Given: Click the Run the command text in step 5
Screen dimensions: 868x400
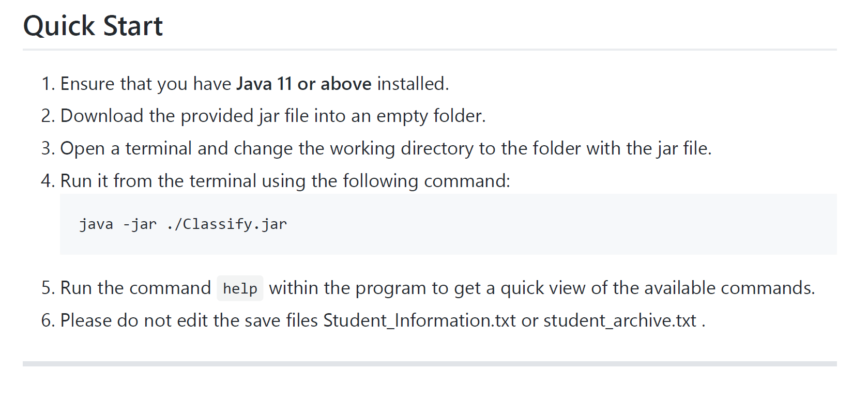Looking at the screenshot, I should tap(135, 288).
